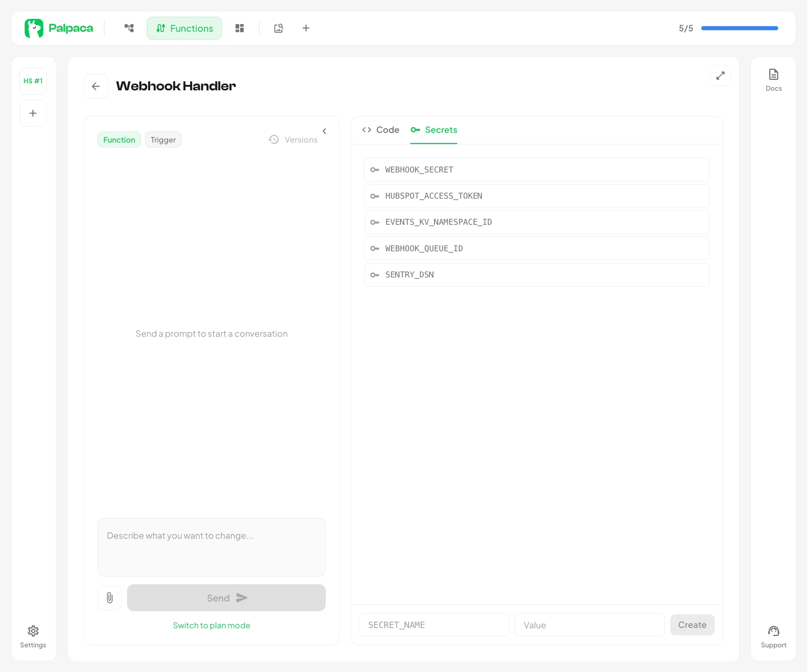Collapse chat panel with the chevron arrow

pos(324,131)
